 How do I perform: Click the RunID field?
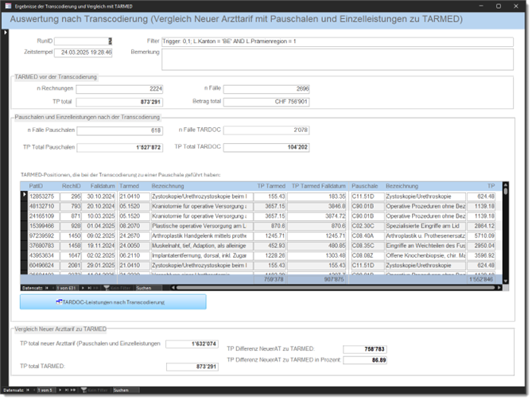(83, 41)
